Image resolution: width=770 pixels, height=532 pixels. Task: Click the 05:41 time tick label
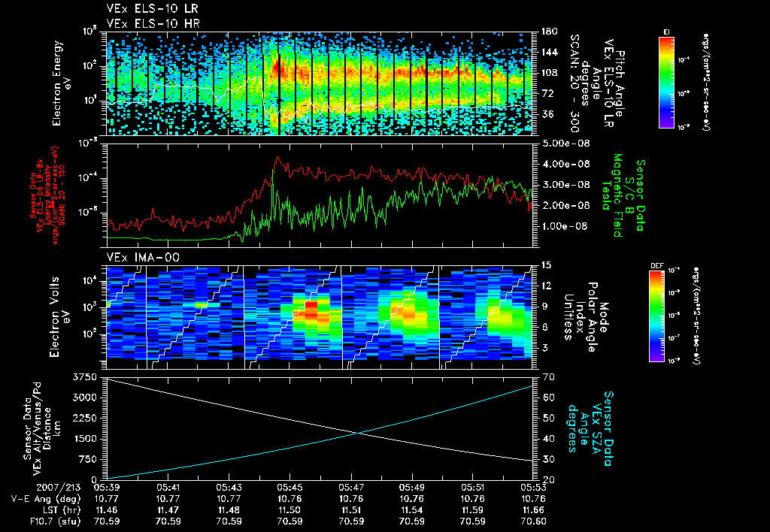(168, 488)
